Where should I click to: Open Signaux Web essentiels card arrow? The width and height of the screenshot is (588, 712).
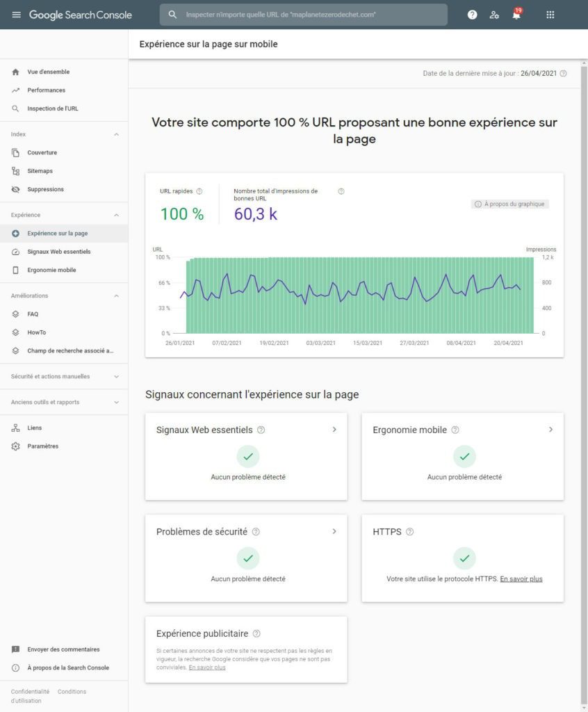click(x=334, y=430)
